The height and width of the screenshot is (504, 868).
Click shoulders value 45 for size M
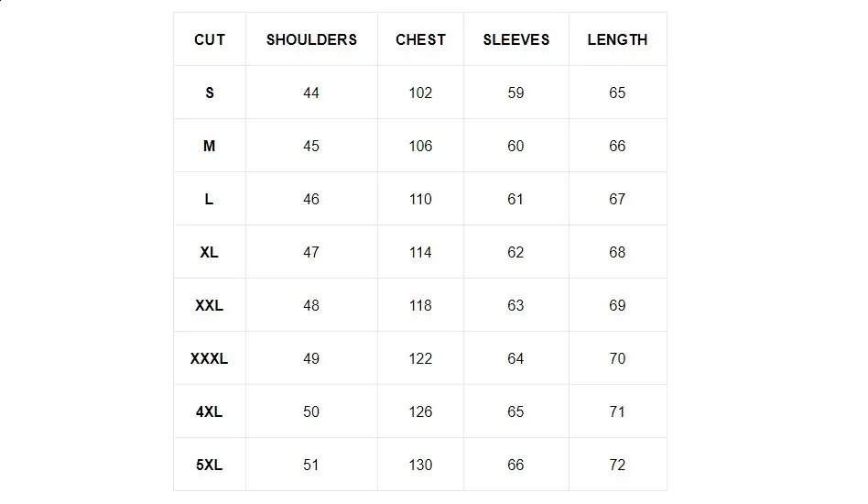[x=311, y=146]
